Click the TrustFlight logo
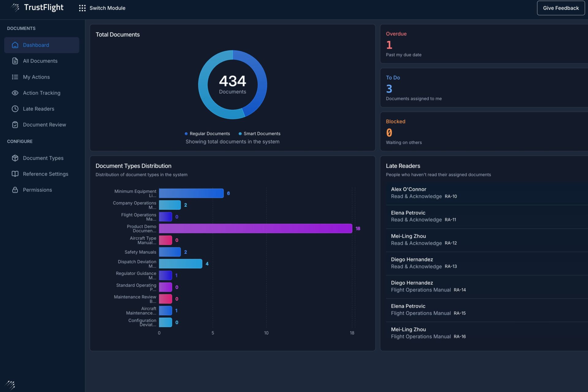Screen dimensions: 588x392 37,7
